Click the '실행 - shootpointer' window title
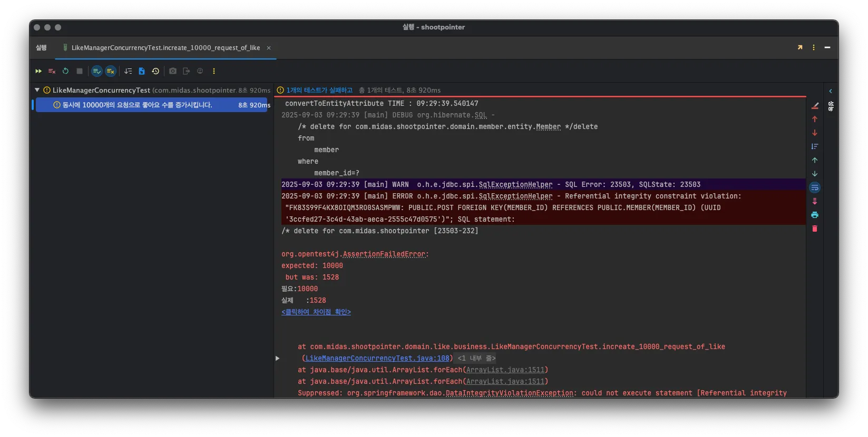868x437 pixels. click(434, 27)
